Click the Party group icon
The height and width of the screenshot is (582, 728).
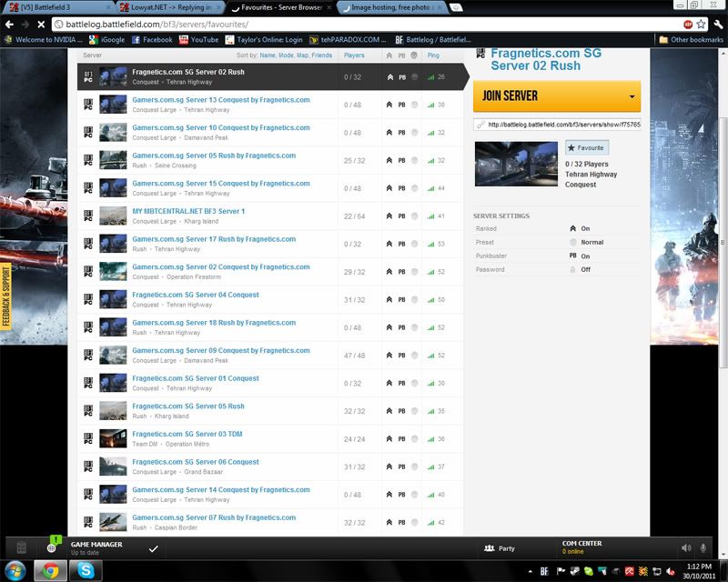point(490,548)
